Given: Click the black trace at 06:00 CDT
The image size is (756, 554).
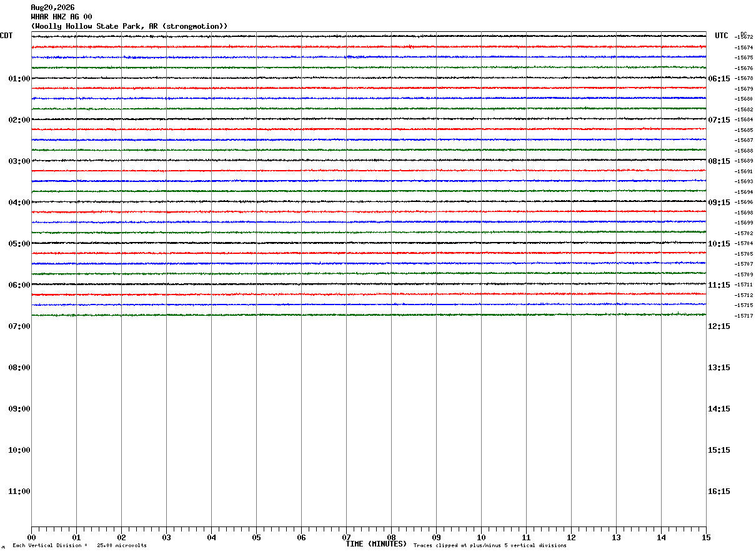Looking at the screenshot, I should [369, 284].
